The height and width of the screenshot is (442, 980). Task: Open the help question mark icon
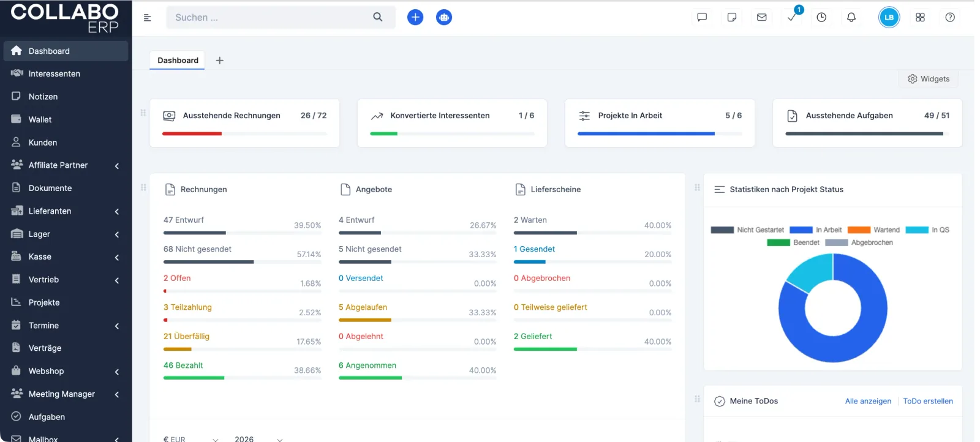tap(950, 17)
